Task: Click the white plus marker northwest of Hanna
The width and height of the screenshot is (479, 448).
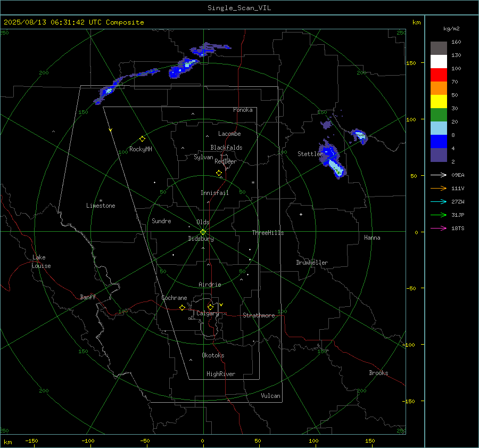Action: (301, 214)
